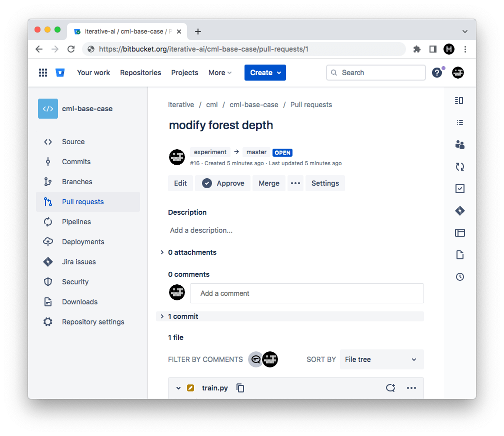The image size is (504, 436).
Task: Click the help question mark icon
Action: click(437, 73)
